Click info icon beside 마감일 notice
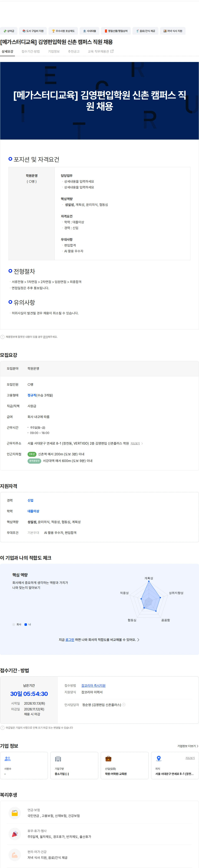Image resolution: width=199 pixels, height=868 pixels. pyautogui.click(x=2, y=728)
